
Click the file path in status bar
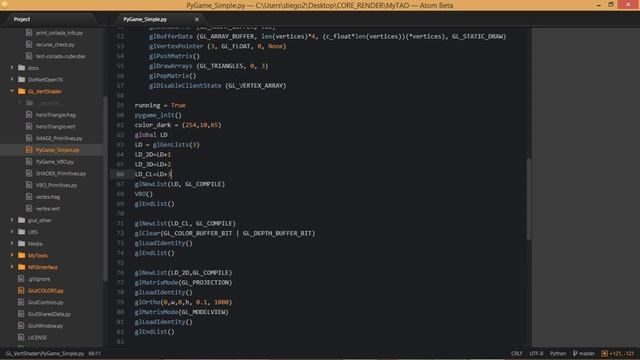44,353
